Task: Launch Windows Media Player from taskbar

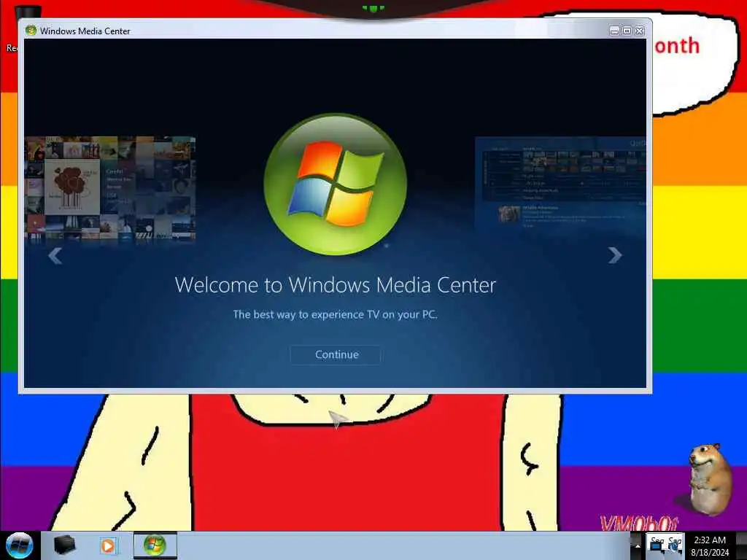Action: [108, 545]
